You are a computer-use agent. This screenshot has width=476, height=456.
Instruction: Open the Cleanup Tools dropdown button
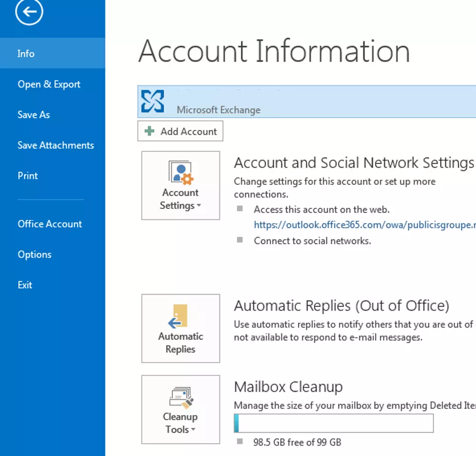click(x=180, y=409)
